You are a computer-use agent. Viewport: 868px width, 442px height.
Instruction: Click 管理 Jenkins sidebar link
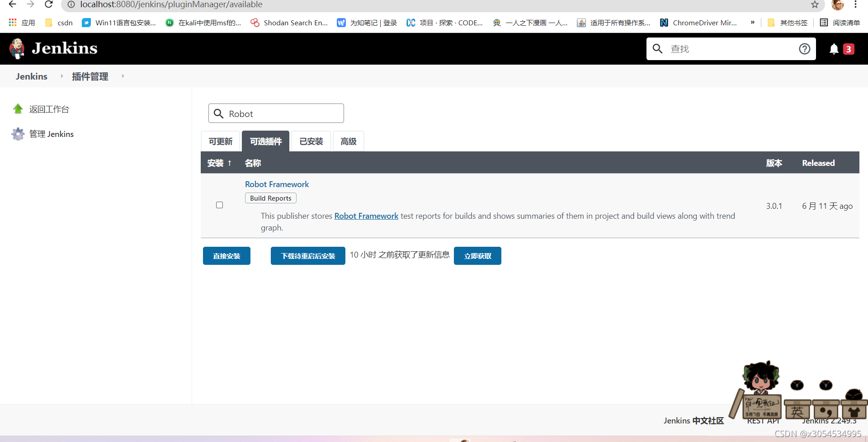[52, 134]
